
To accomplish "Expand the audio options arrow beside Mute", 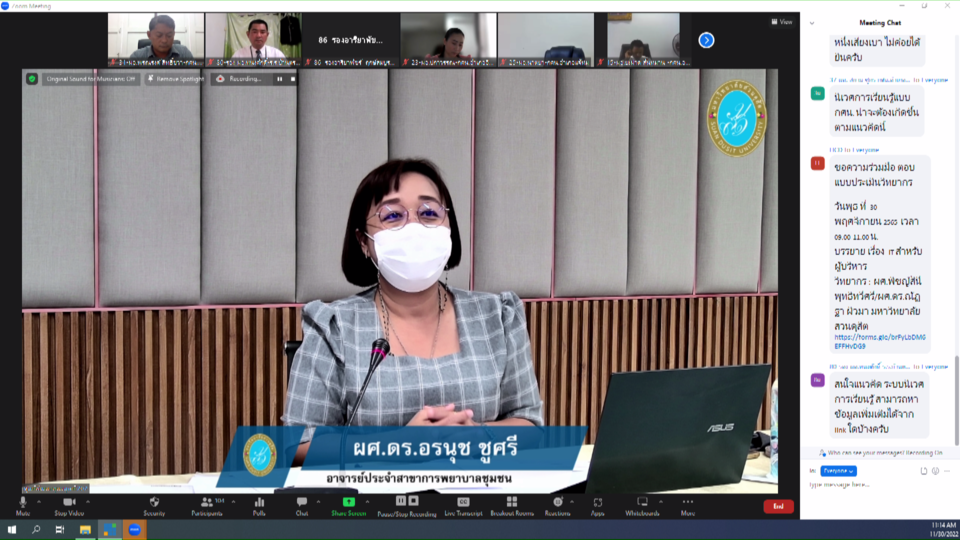I will 39,501.
